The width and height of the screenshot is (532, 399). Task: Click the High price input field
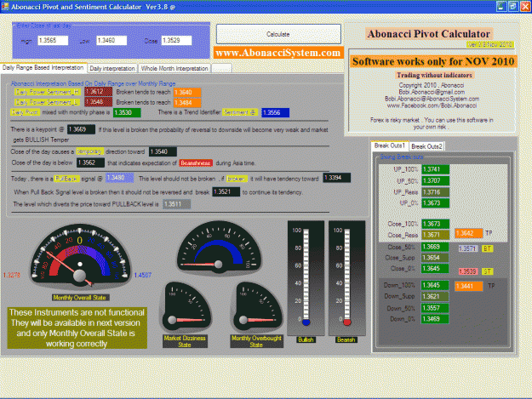[53, 40]
